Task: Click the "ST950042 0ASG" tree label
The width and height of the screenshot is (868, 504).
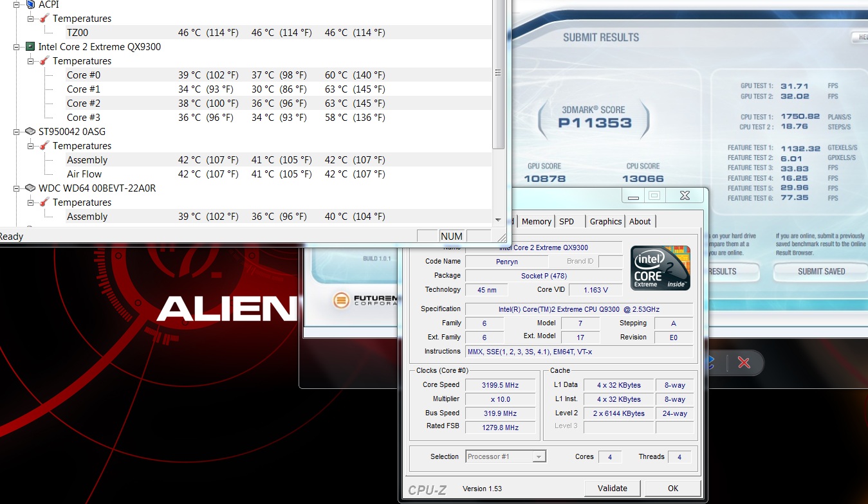Action: pyautogui.click(x=72, y=132)
